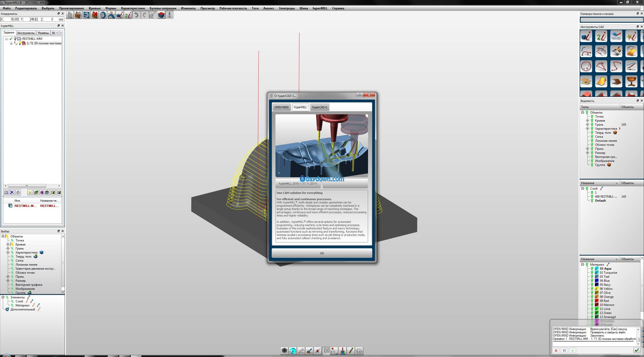Click OK button in about dialog
The width and height of the screenshot is (644, 357).
(x=322, y=253)
